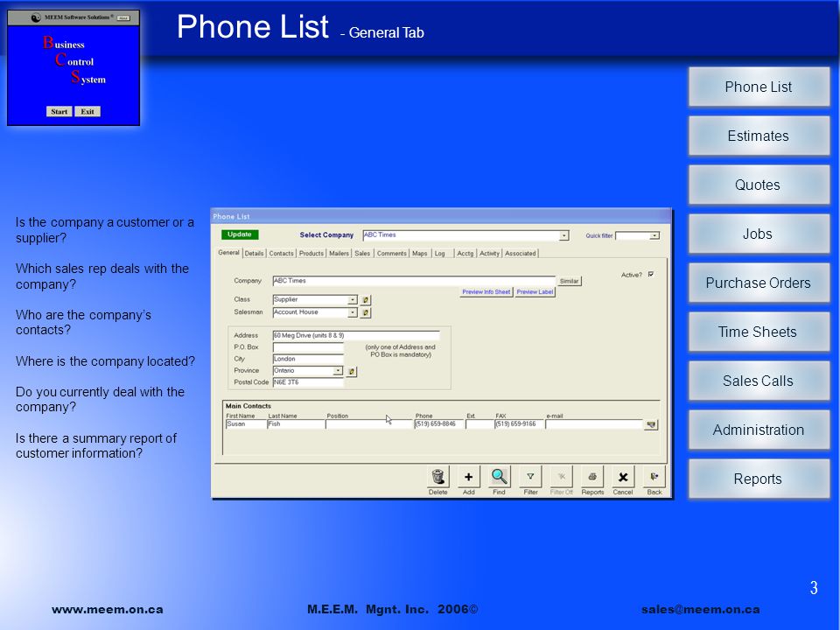Click the First Name field with Susan
This screenshot has width=840, height=630.
tap(246, 424)
